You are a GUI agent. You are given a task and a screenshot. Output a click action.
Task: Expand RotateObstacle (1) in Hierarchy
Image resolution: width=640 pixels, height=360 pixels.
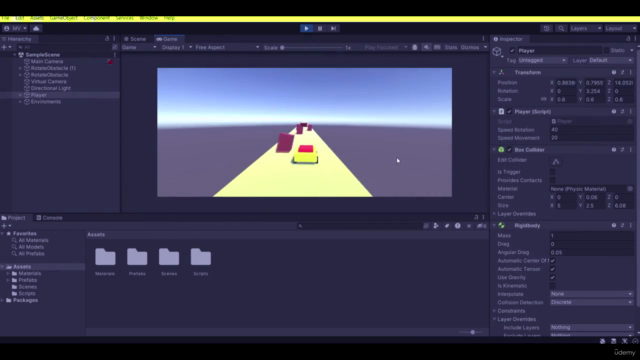20,68
